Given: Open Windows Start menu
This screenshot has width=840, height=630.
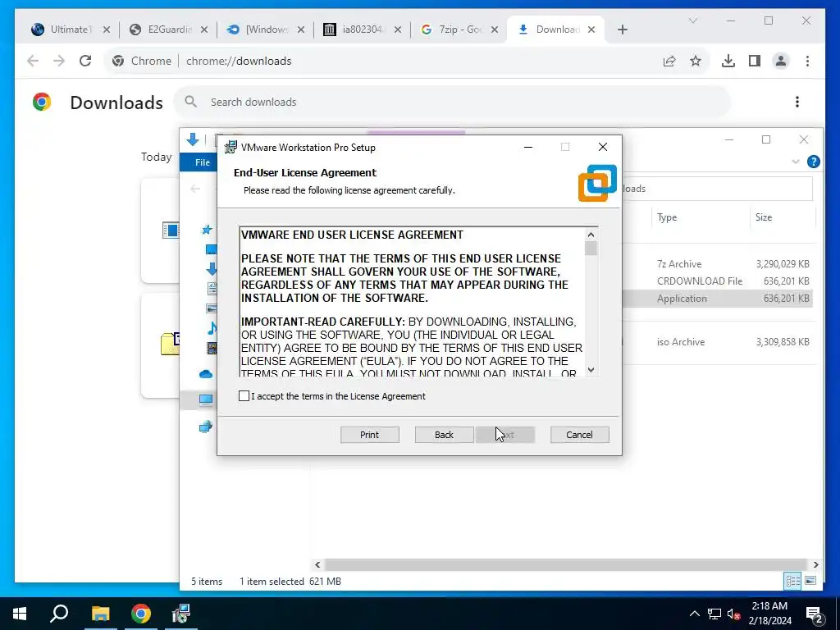Looking at the screenshot, I should pyautogui.click(x=20, y=614).
